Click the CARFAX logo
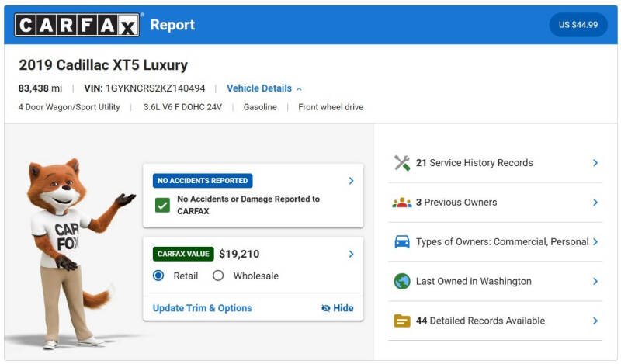The image size is (621, 364). pyautogui.click(x=77, y=25)
